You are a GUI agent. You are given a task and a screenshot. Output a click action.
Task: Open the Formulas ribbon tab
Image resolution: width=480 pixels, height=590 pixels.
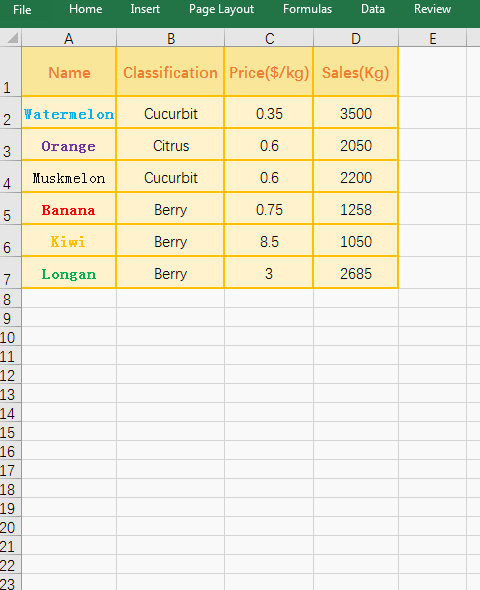coord(307,9)
